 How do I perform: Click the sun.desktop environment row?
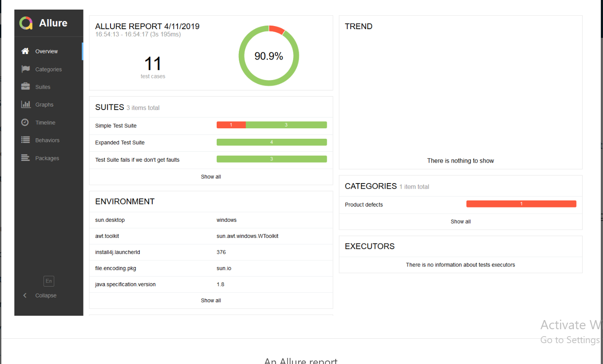[211, 220]
